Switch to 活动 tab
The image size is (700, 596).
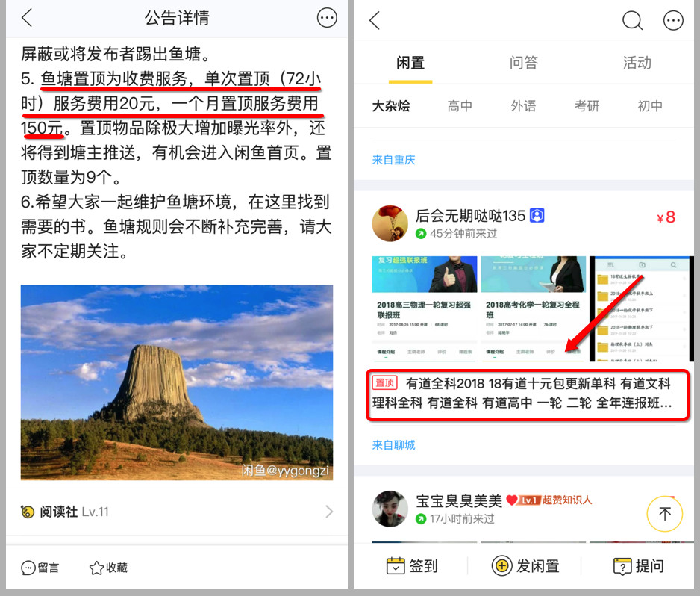[637, 63]
